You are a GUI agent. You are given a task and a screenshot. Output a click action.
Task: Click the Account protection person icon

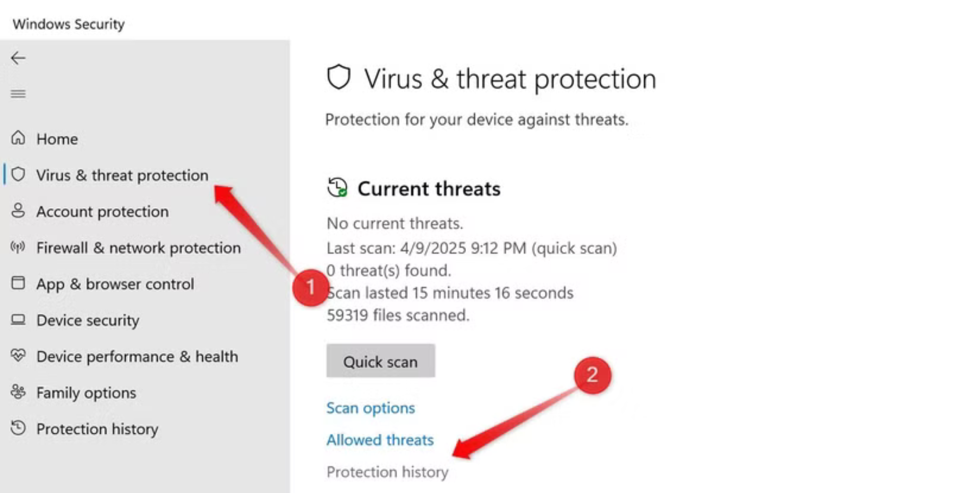(x=18, y=211)
